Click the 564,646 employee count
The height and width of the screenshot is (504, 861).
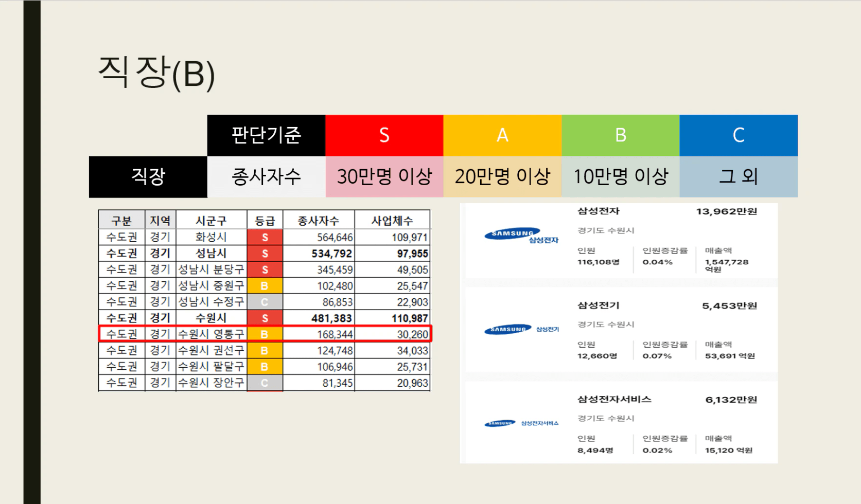(x=335, y=238)
